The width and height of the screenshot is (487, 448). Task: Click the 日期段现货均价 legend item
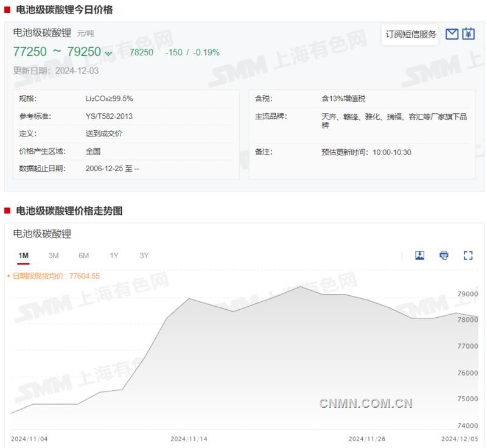(x=55, y=276)
